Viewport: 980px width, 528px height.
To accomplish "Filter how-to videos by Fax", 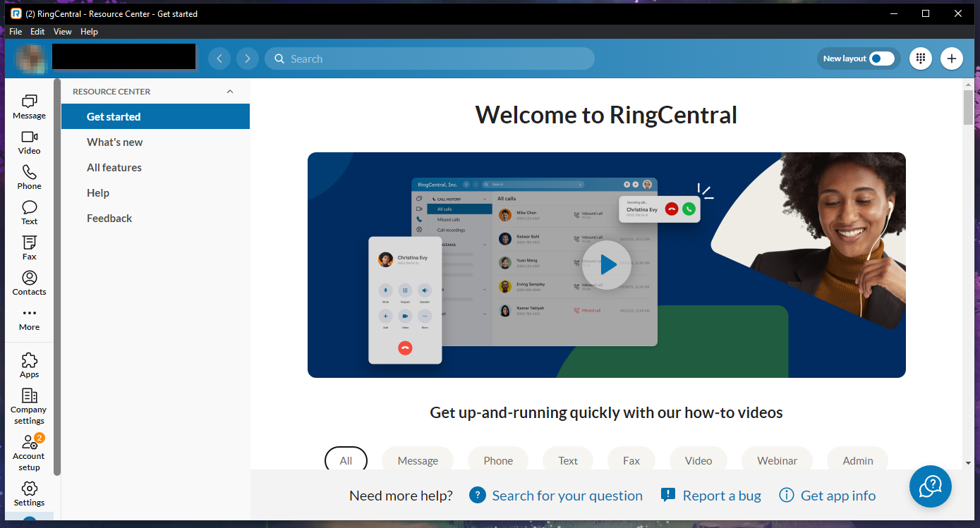I will pos(631,460).
